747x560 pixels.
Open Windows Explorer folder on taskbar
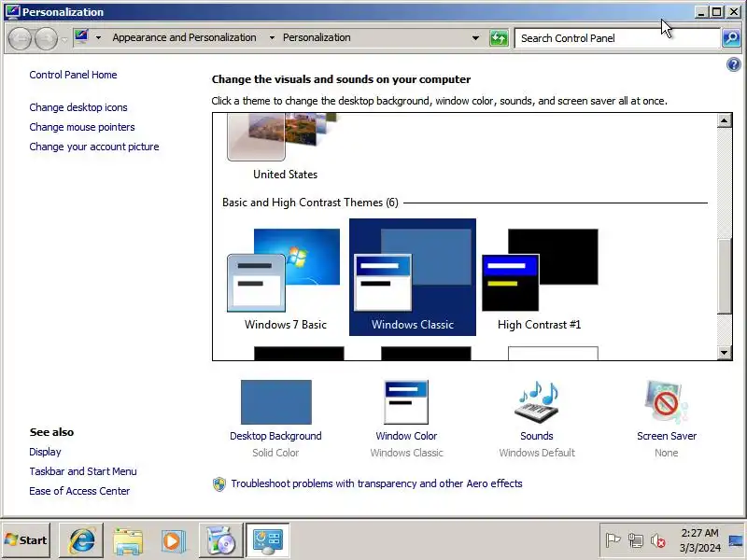[x=128, y=540]
